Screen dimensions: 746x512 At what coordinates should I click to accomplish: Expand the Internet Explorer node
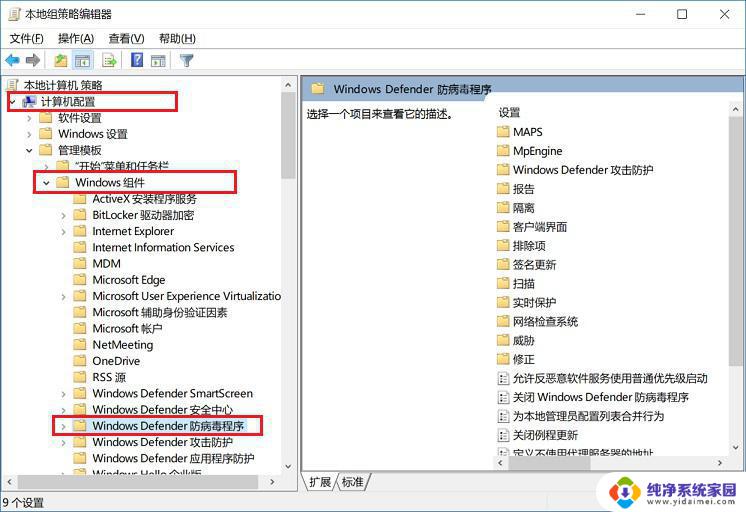pos(63,232)
